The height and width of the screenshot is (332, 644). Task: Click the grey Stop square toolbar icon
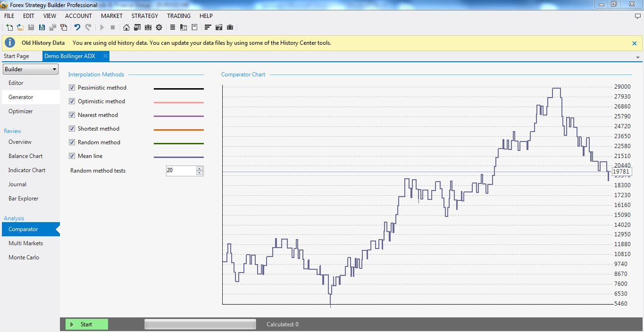pos(113,27)
